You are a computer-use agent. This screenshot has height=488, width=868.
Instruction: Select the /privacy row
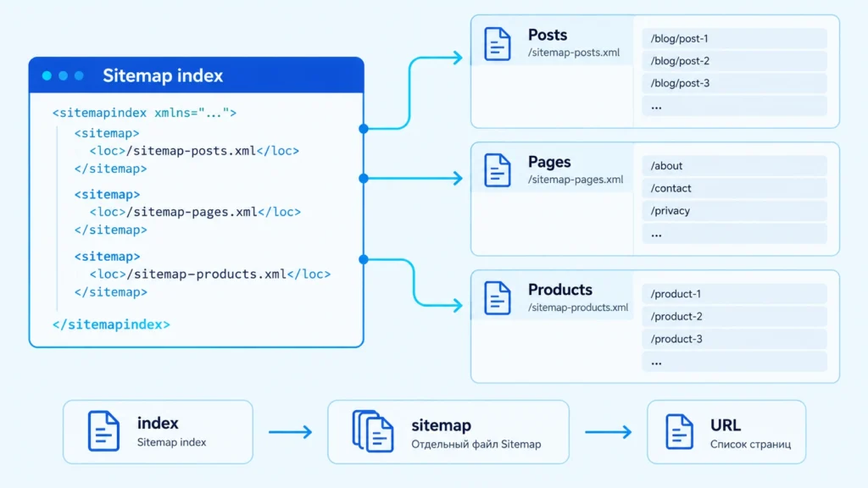(x=734, y=211)
